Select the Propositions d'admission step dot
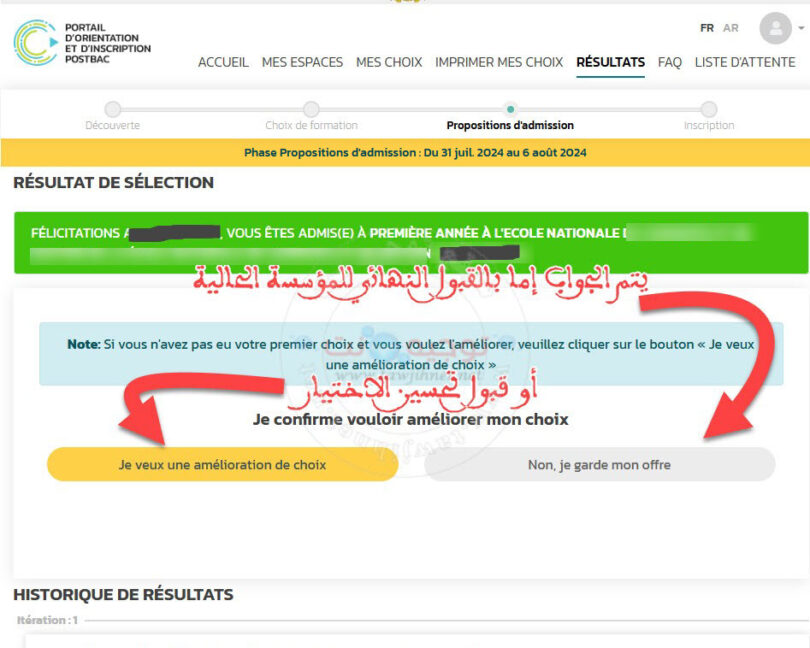Image resolution: width=810 pixels, height=648 pixels. (511, 110)
